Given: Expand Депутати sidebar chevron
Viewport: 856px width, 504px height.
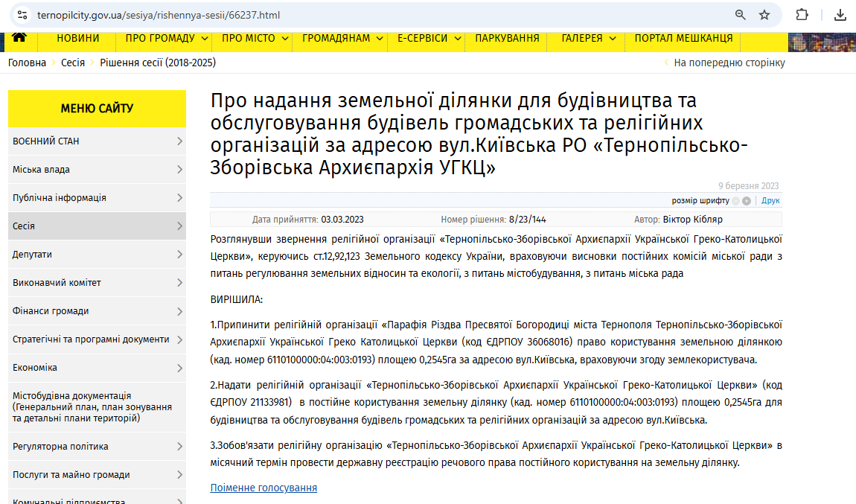Looking at the screenshot, I should [x=179, y=255].
